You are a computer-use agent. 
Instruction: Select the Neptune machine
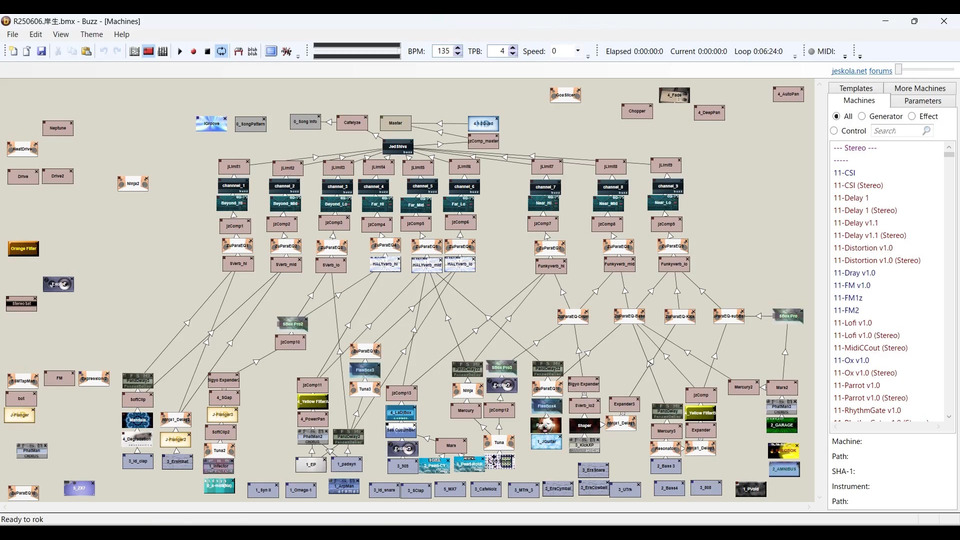58,128
